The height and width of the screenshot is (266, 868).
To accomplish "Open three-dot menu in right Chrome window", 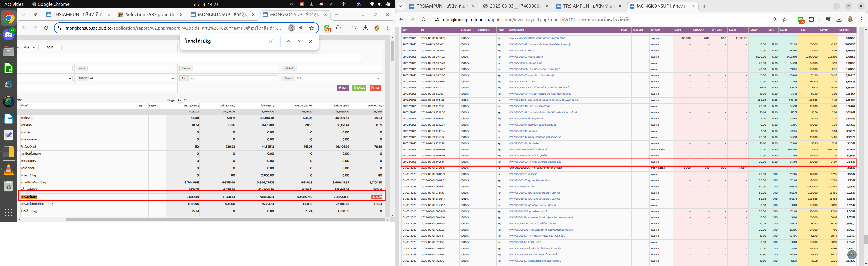I will [861, 19].
